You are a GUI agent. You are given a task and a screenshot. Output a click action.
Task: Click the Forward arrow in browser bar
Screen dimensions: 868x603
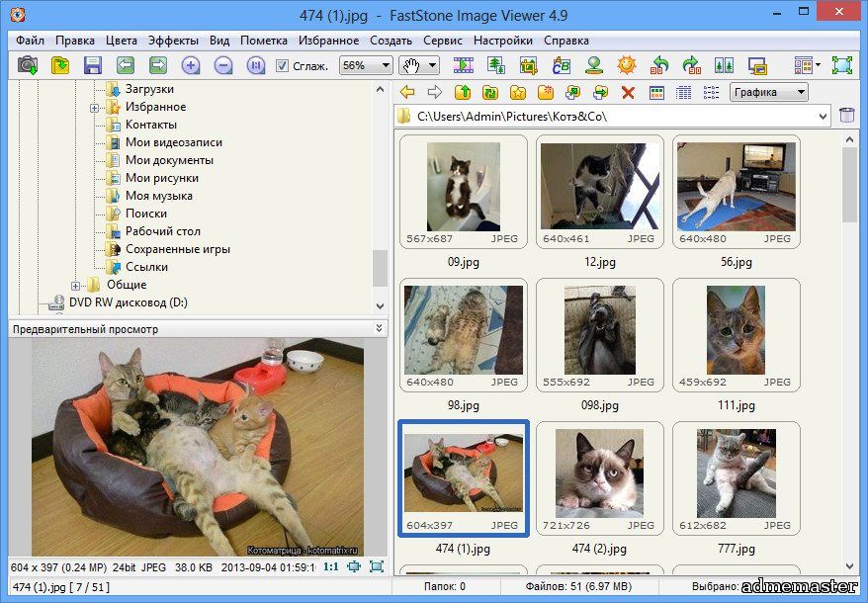pos(435,92)
